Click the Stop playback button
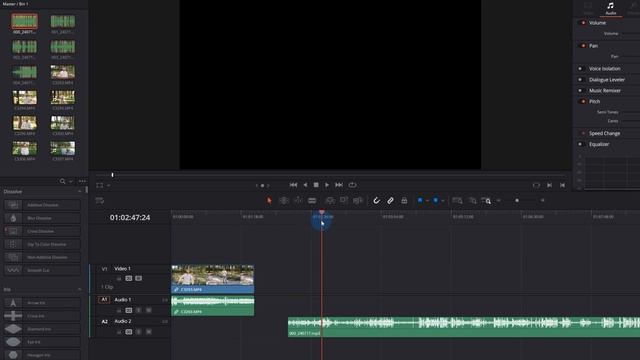Image resolution: width=640 pixels, height=360 pixels. coord(316,185)
